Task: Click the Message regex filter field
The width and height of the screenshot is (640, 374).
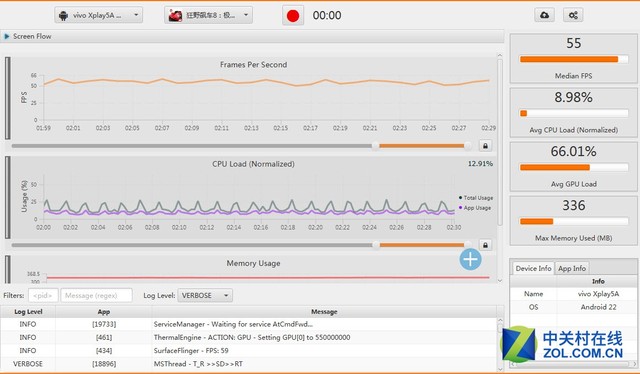Action: coord(96,295)
